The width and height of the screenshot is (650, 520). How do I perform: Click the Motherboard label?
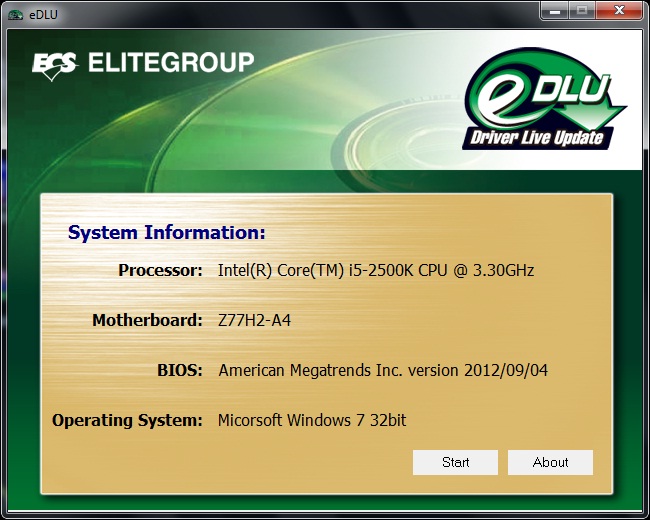[x=147, y=320]
